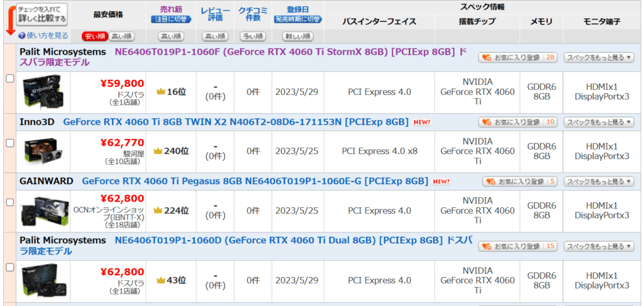Image resolution: width=644 pixels, height=306 pixels.
Task: Click the crown icon next to 16位
Action: 160,92
